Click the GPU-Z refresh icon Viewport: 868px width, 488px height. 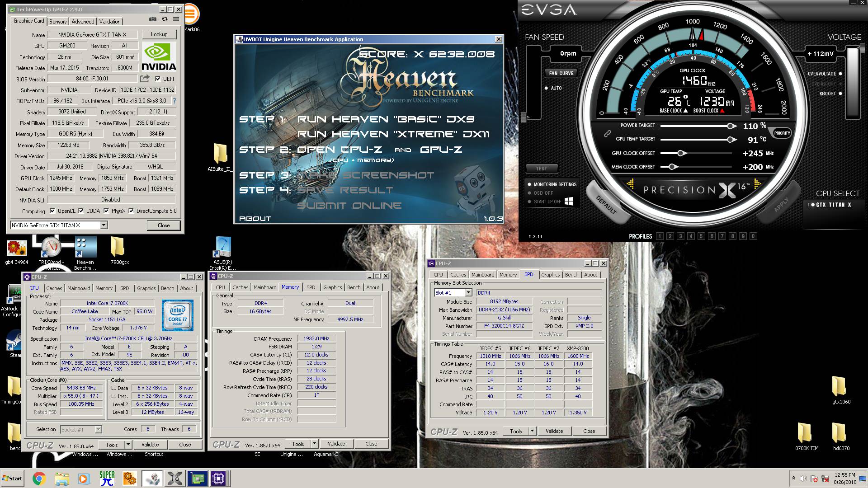click(165, 19)
